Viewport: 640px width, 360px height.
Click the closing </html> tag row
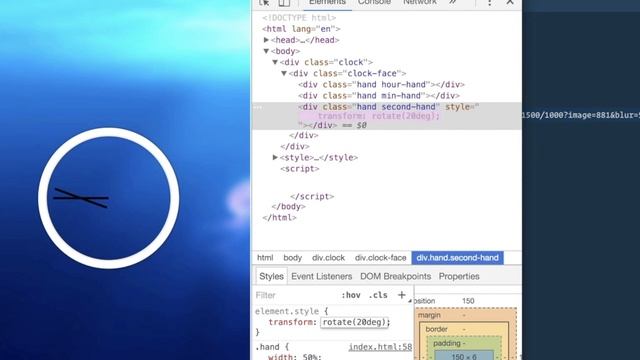(280, 218)
